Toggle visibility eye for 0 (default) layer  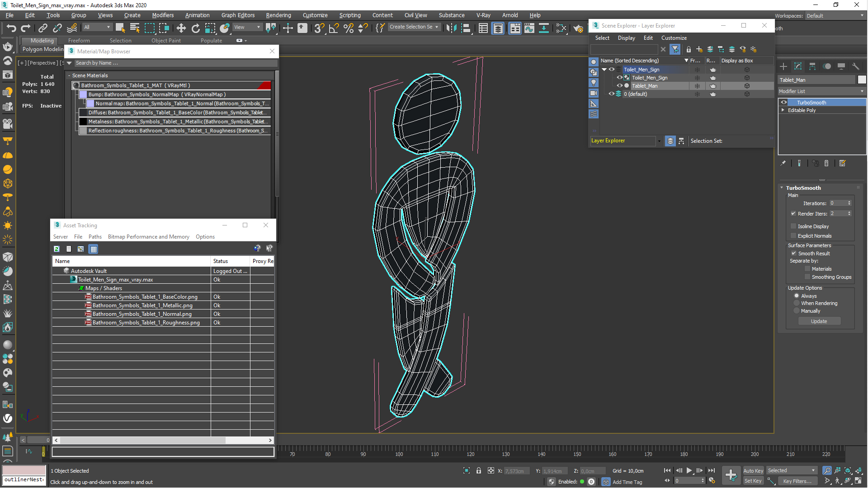coord(611,94)
